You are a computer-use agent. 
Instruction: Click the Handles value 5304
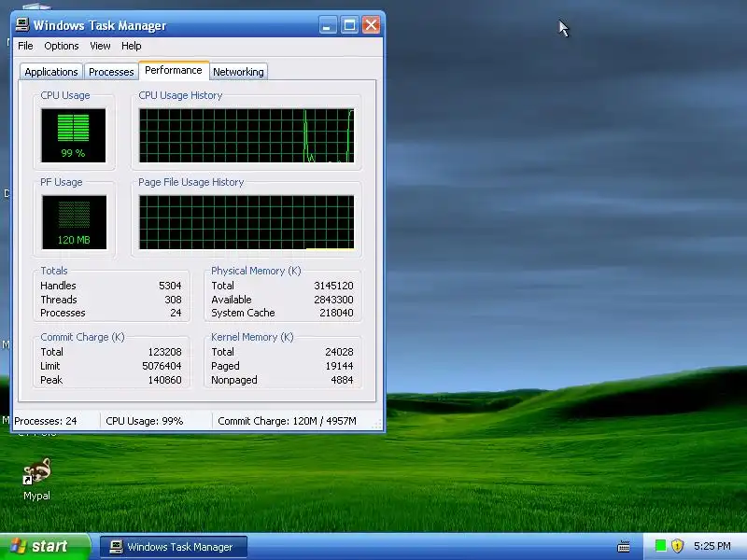(x=170, y=286)
